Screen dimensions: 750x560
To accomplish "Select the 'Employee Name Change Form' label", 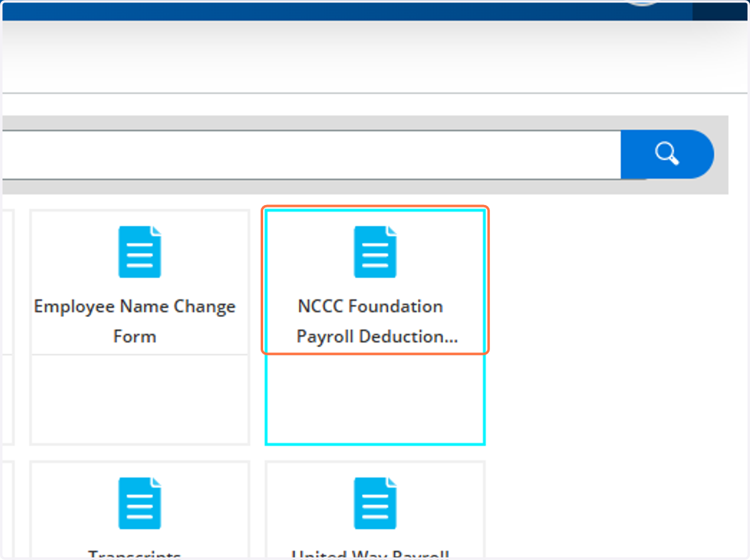I will [135, 321].
